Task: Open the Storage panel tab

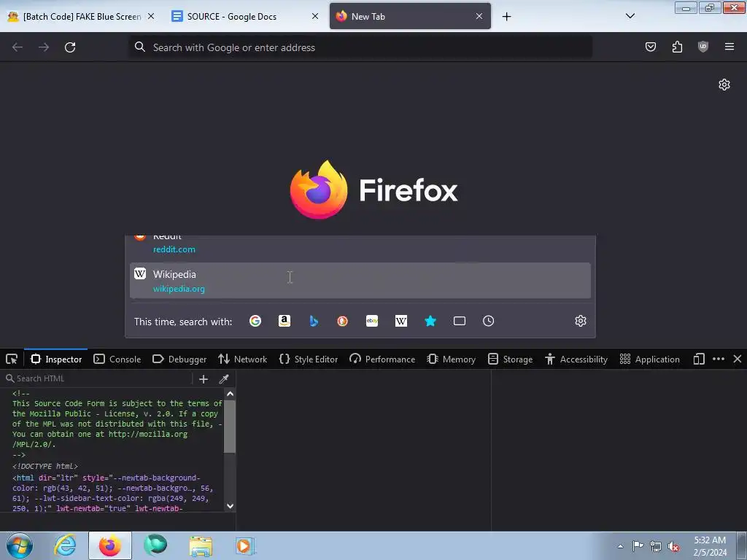Action: [x=510, y=359]
